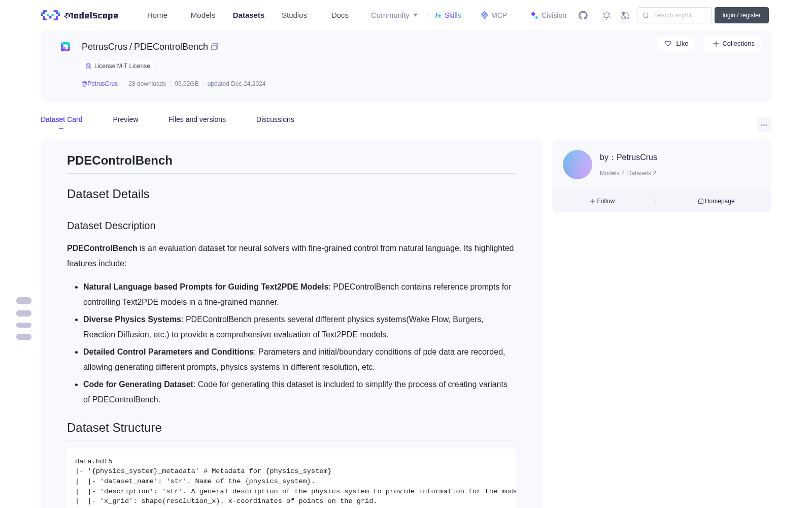
Task: Expand the Community dropdown
Action: pyautogui.click(x=394, y=15)
